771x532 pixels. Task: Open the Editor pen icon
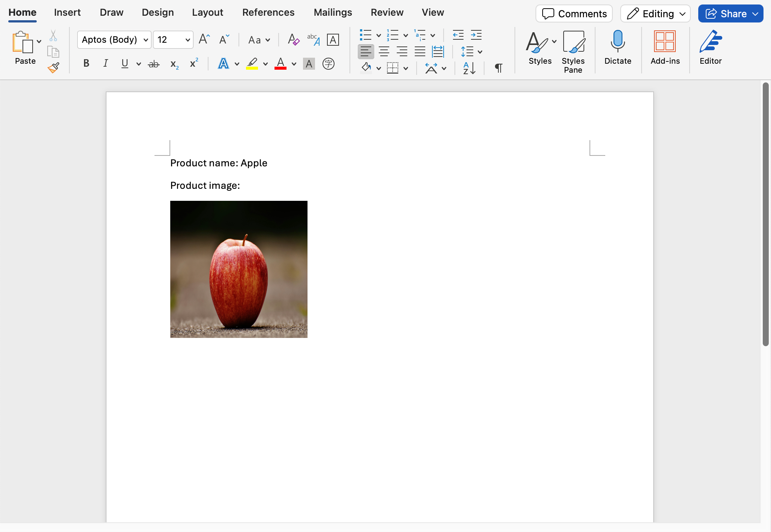tap(710, 47)
